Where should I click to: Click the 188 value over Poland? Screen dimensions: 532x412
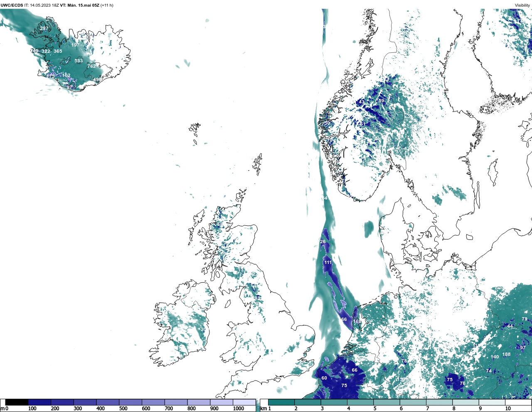(x=506, y=355)
